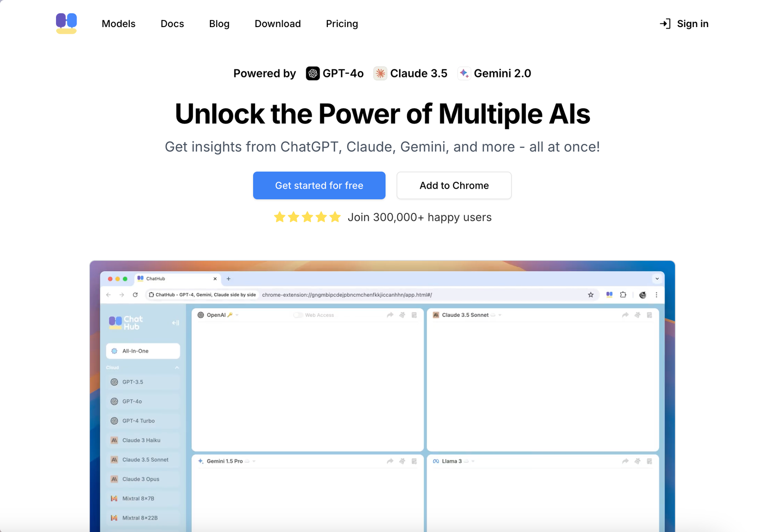Open export options in the Gemini 1.5 Pro panel
The image size is (760, 532).
[413, 461]
